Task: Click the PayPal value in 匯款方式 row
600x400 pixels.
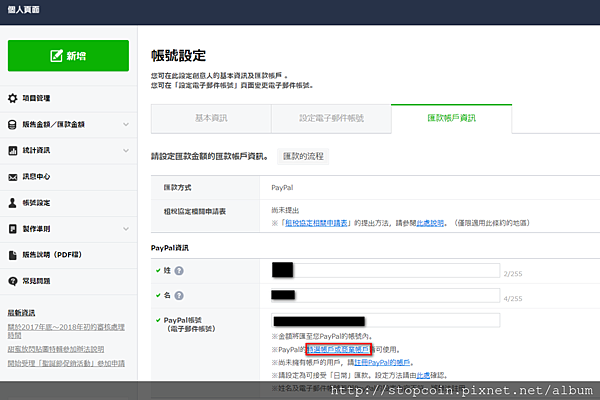Action: pos(282,188)
